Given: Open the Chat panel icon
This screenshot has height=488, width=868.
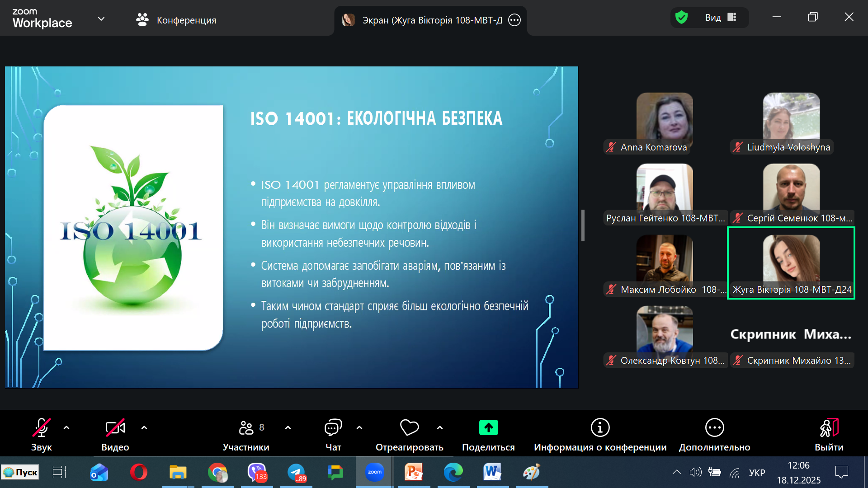Looking at the screenshot, I should [333, 428].
